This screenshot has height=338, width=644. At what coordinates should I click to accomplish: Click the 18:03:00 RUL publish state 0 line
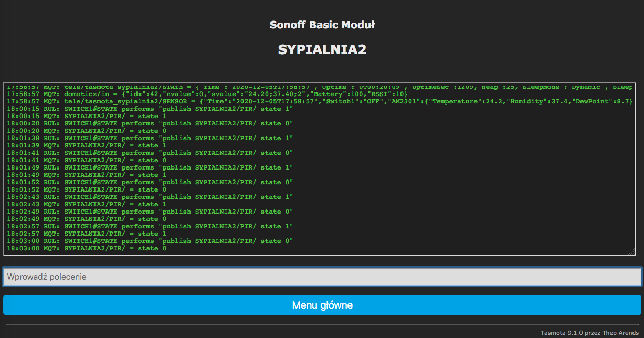(x=150, y=241)
